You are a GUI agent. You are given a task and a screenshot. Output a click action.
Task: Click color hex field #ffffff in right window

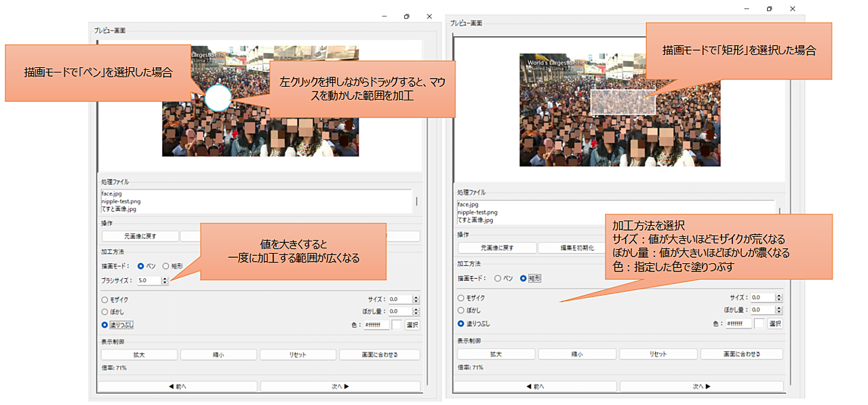pos(738,324)
